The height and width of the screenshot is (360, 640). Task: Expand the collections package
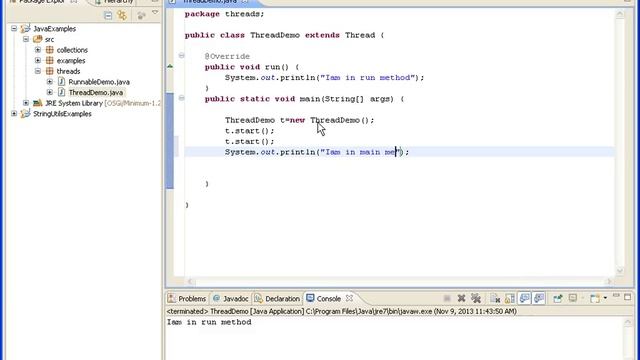(38, 50)
